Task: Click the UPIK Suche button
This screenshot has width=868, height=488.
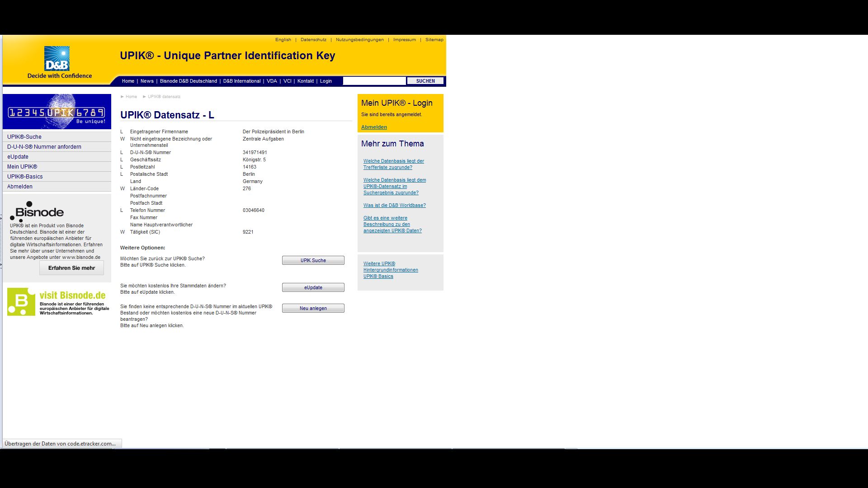Action: point(313,260)
